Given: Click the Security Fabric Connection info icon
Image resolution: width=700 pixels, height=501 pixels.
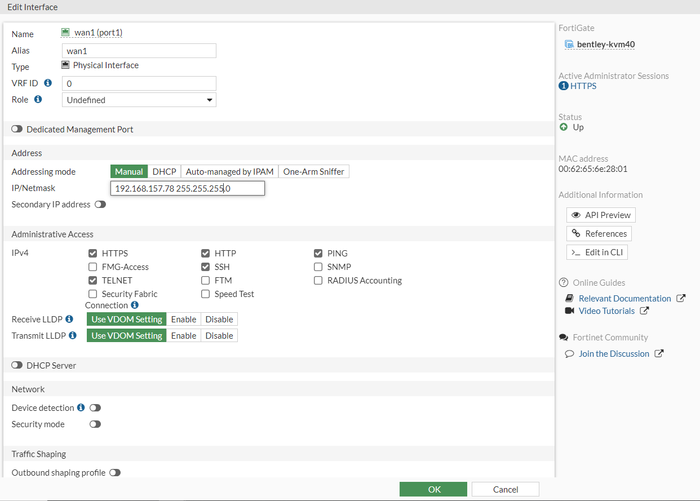Looking at the screenshot, I should coord(134,305).
